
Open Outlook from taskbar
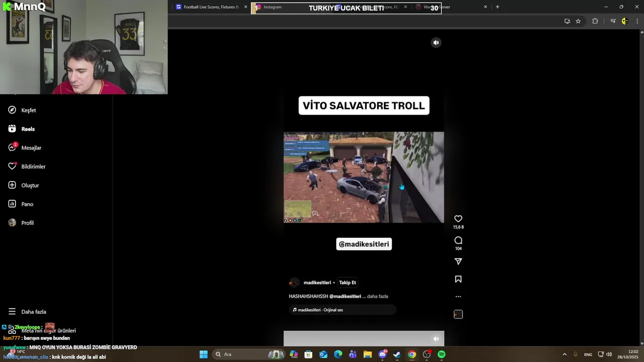324,354
